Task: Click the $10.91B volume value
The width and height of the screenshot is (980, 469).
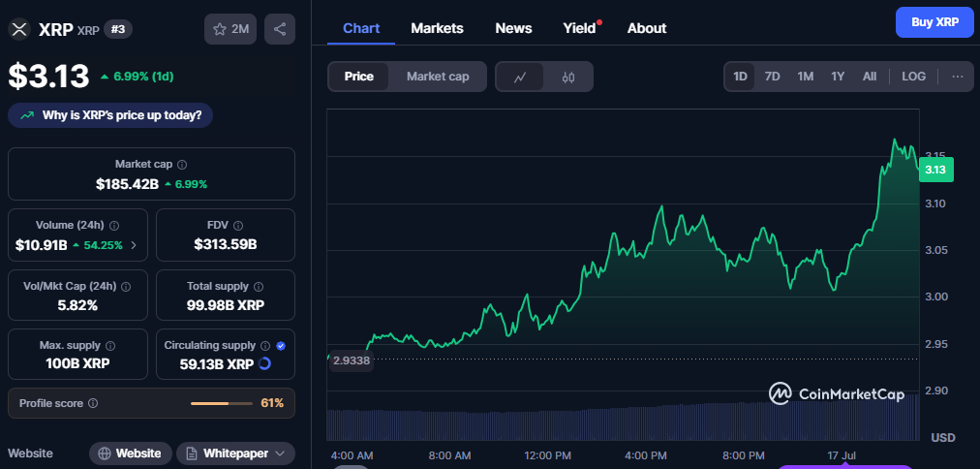Action: click(x=42, y=245)
